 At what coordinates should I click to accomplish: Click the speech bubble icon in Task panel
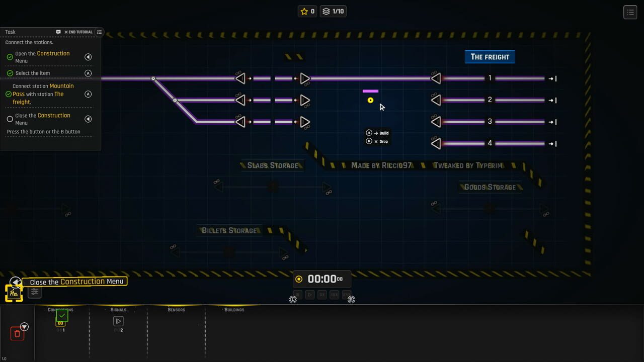(57, 32)
